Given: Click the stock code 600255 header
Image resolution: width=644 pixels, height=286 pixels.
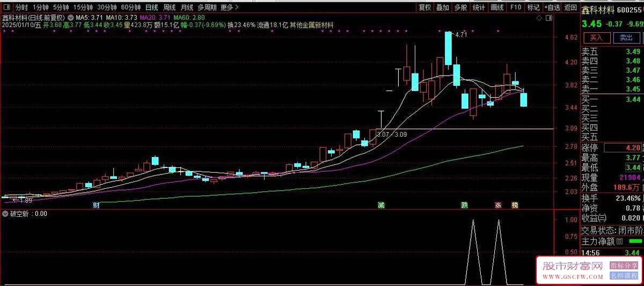Looking at the screenshot, I should 630,9.
